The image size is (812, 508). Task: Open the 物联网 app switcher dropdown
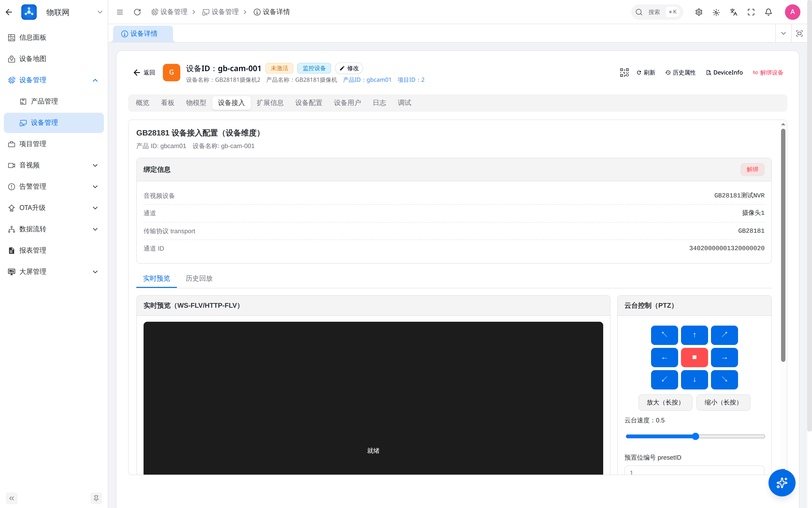(100, 12)
